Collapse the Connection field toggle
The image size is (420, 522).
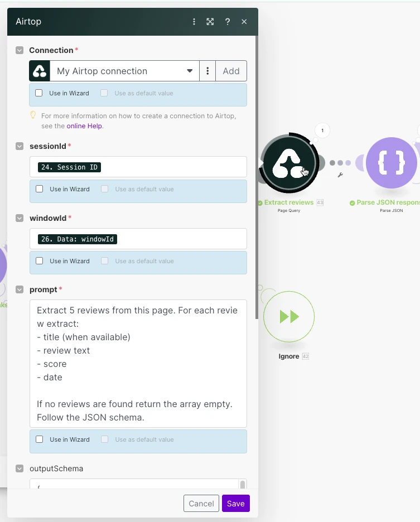click(x=20, y=50)
